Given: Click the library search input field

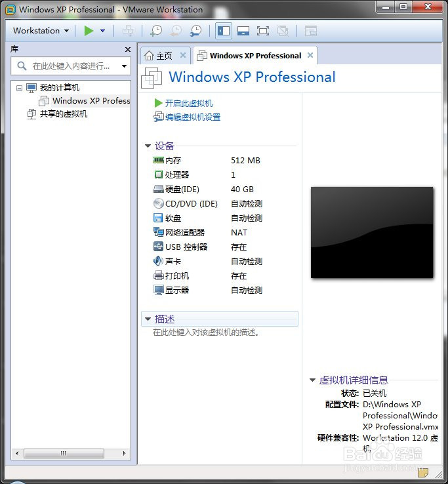Looking at the screenshot, I should click(71, 66).
